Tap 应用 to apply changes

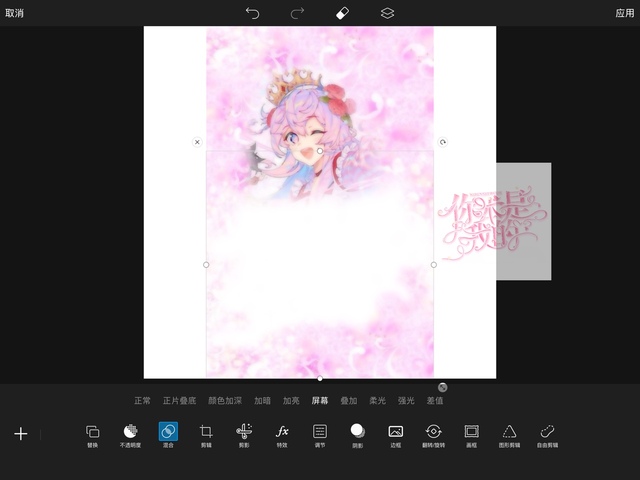coord(625,13)
